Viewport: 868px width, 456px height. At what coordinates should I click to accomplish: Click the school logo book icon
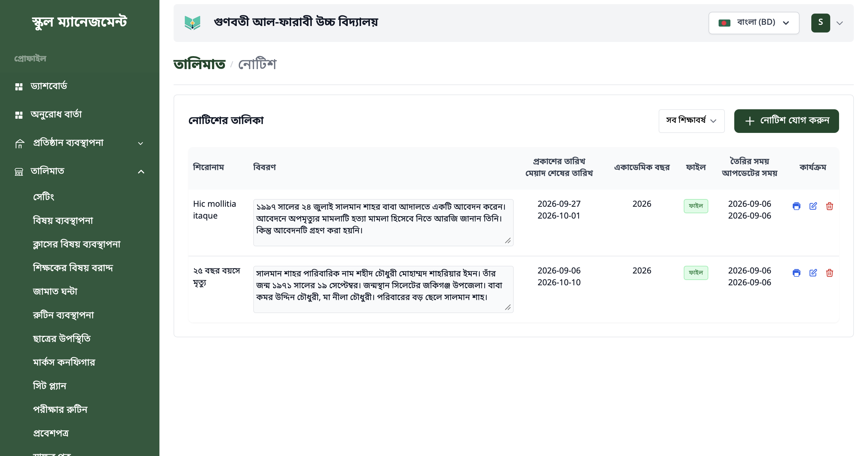click(x=192, y=22)
